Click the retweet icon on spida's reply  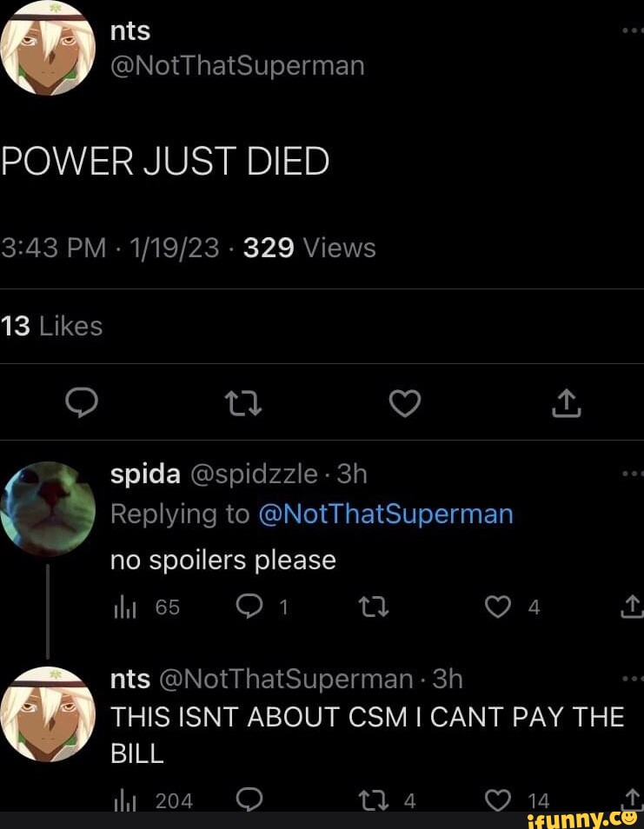pyautogui.click(x=374, y=607)
